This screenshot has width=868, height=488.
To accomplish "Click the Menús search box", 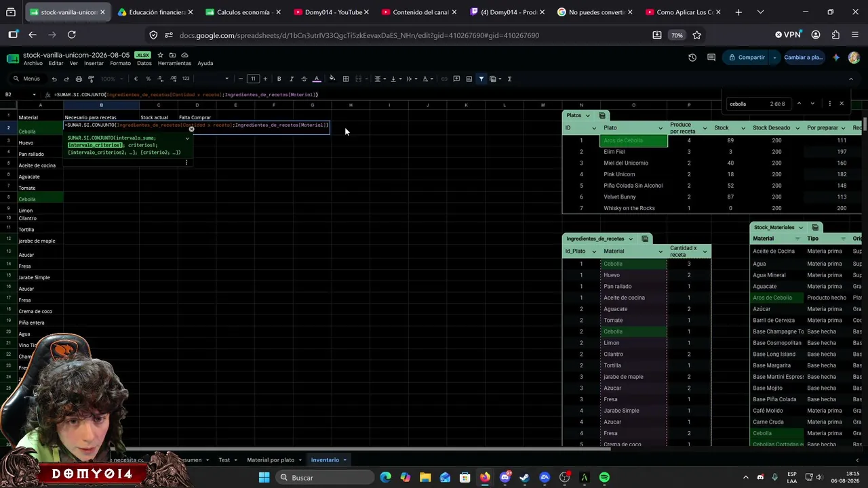I will [x=28, y=79].
